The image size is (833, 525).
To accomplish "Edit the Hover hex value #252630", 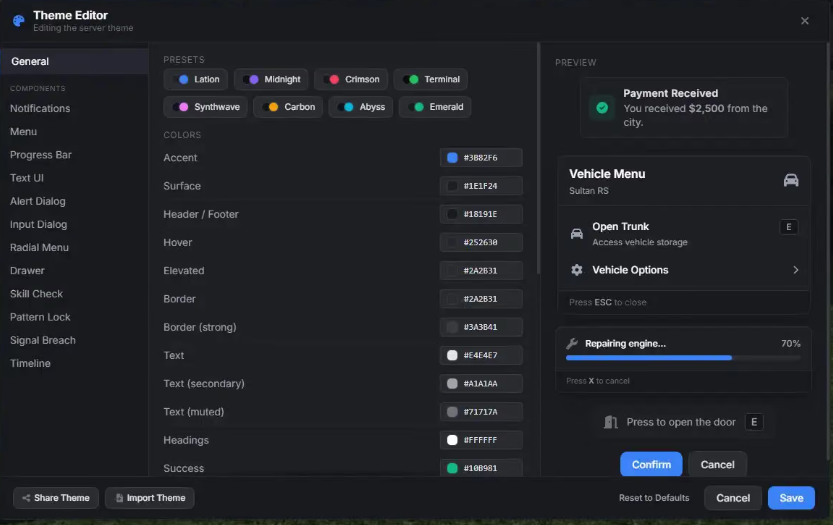I will (x=481, y=242).
